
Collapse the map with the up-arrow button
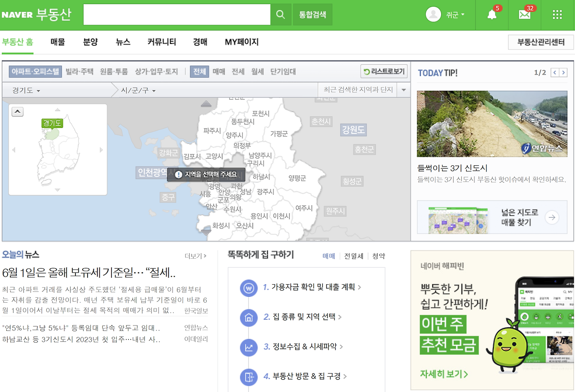(18, 111)
